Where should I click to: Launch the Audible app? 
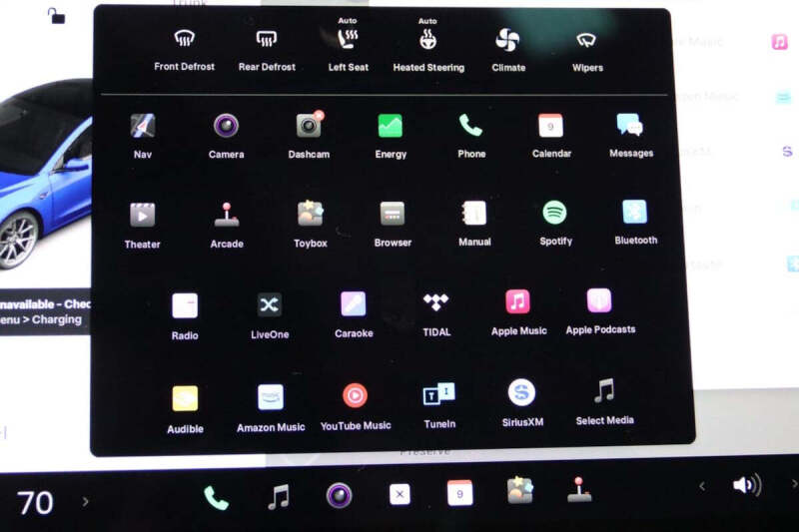click(185, 409)
